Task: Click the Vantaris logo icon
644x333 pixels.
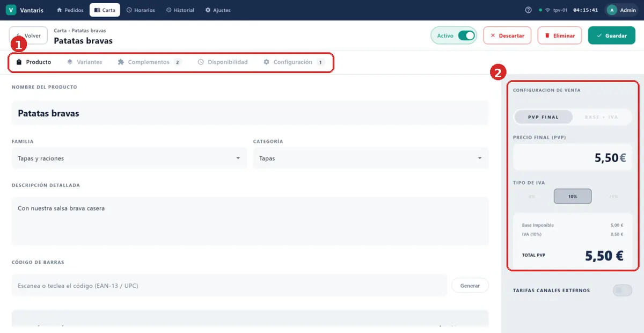Action: pyautogui.click(x=11, y=10)
